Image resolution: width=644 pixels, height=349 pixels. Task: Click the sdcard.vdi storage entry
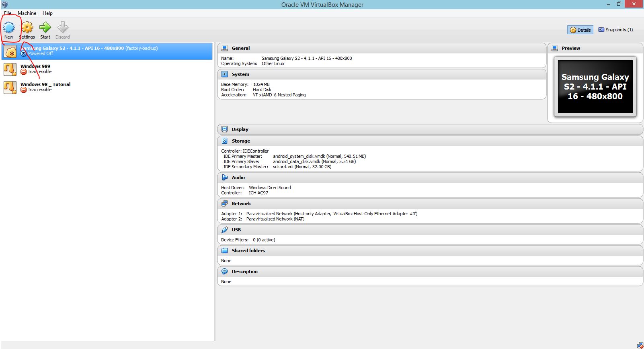pyautogui.click(x=302, y=167)
